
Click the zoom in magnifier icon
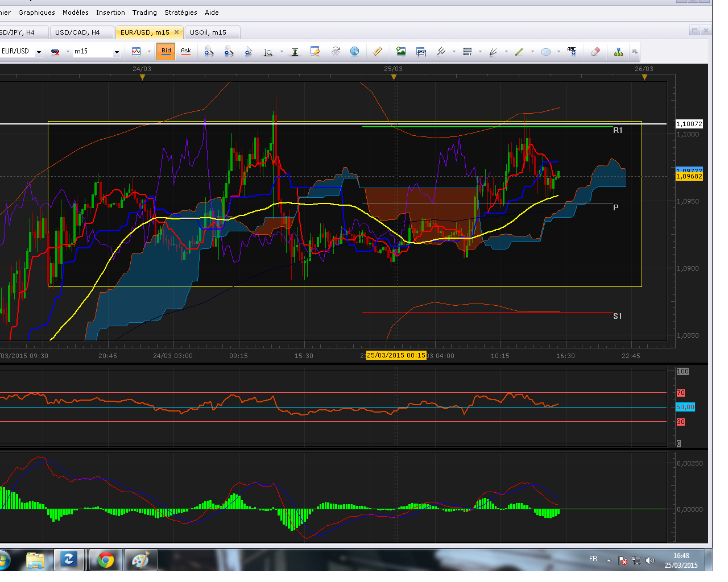(209, 52)
